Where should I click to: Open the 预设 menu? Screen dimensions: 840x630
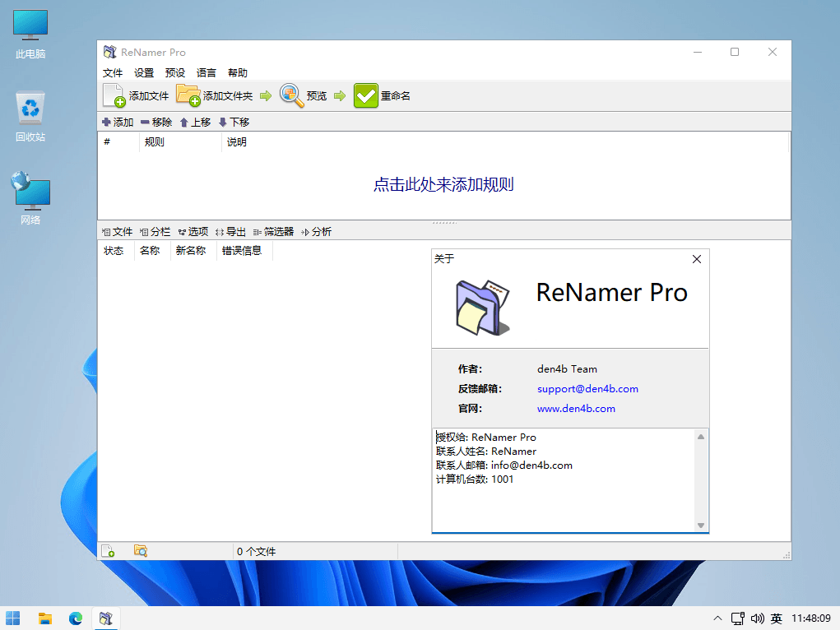point(175,73)
